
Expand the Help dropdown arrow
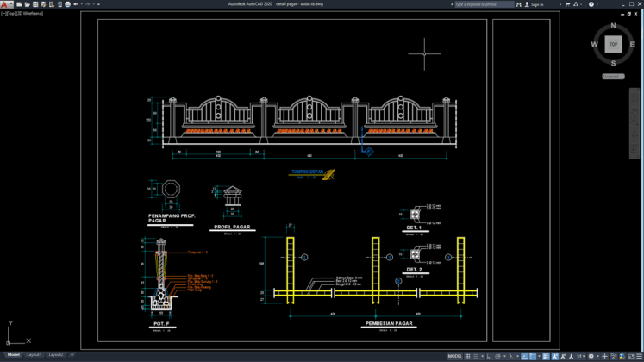[597, 4]
